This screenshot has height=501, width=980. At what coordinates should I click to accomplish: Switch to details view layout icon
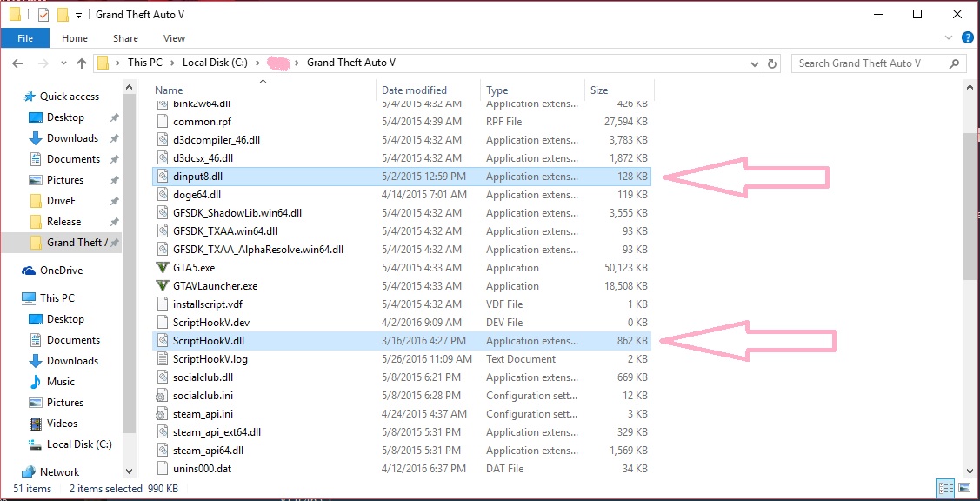[x=945, y=488]
